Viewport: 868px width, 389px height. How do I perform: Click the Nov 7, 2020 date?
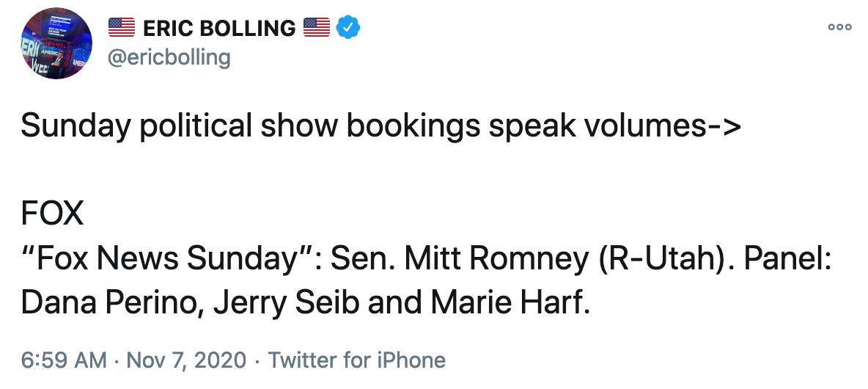(186, 360)
